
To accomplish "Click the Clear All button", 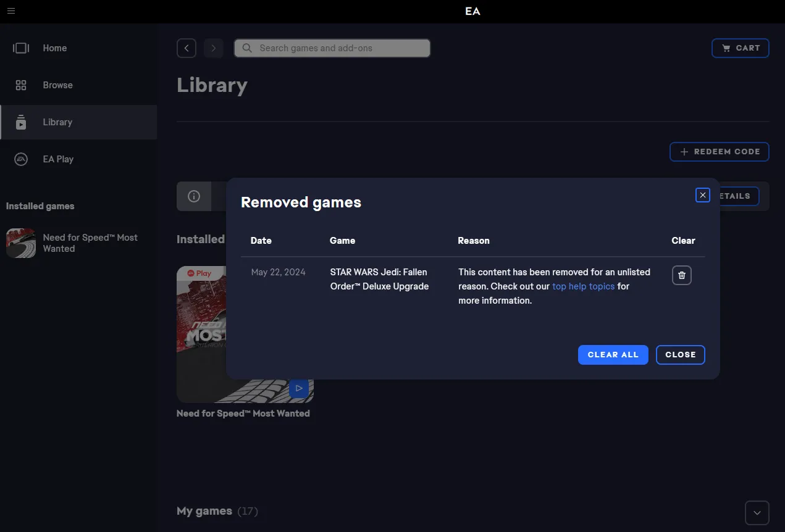I will [x=613, y=355].
